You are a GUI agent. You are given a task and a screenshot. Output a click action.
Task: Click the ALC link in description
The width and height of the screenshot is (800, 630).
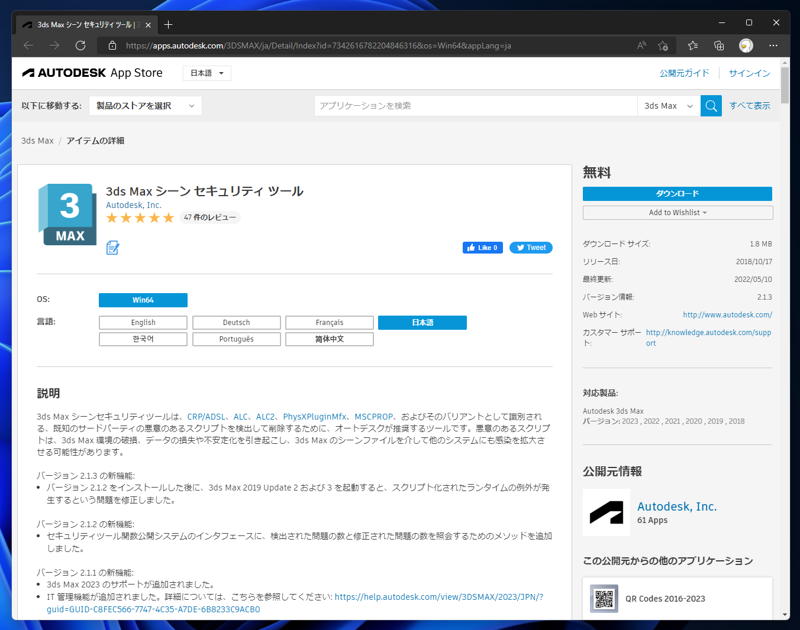click(x=240, y=417)
